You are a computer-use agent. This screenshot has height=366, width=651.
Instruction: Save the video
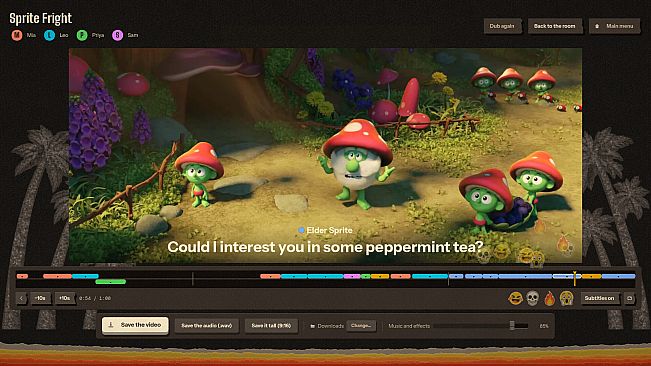tap(135, 325)
